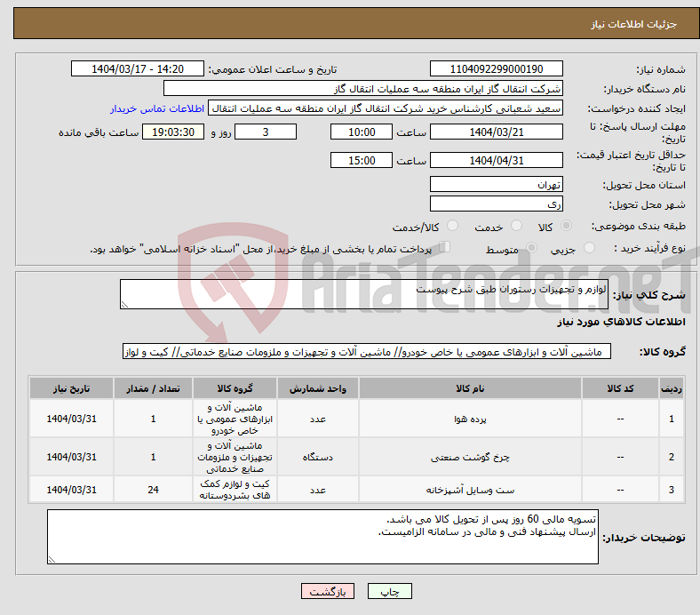Click the بازگشت (back) button
The height and width of the screenshot is (615, 700).
328,591
